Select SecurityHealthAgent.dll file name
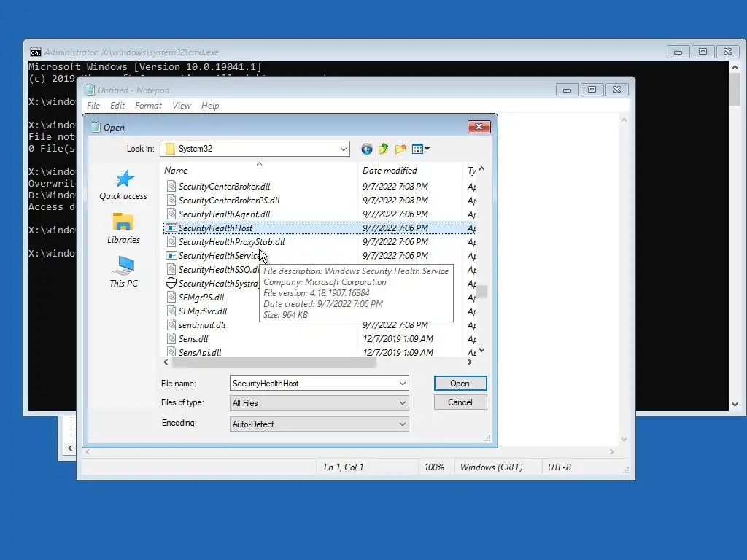The width and height of the screenshot is (747, 560). tap(225, 214)
